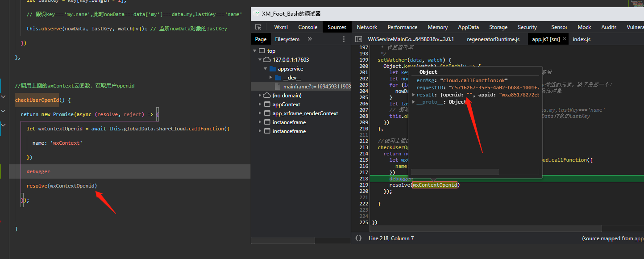Open the Mock tab

coord(584,27)
